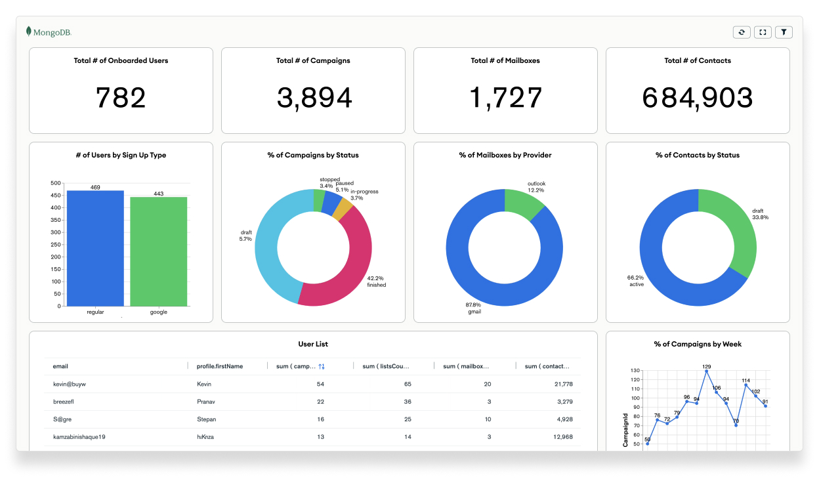Click the blue regular bar in Sign Up chart

click(x=95, y=248)
